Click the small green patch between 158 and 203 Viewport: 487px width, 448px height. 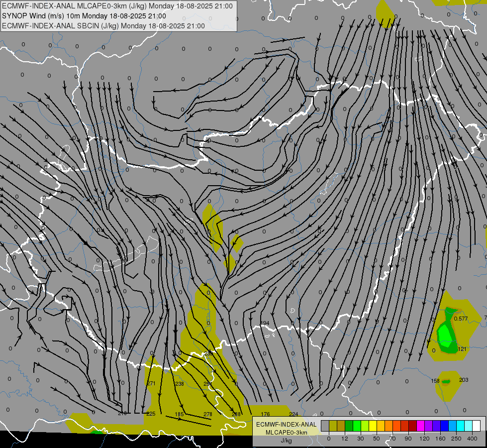click(x=446, y=381)
